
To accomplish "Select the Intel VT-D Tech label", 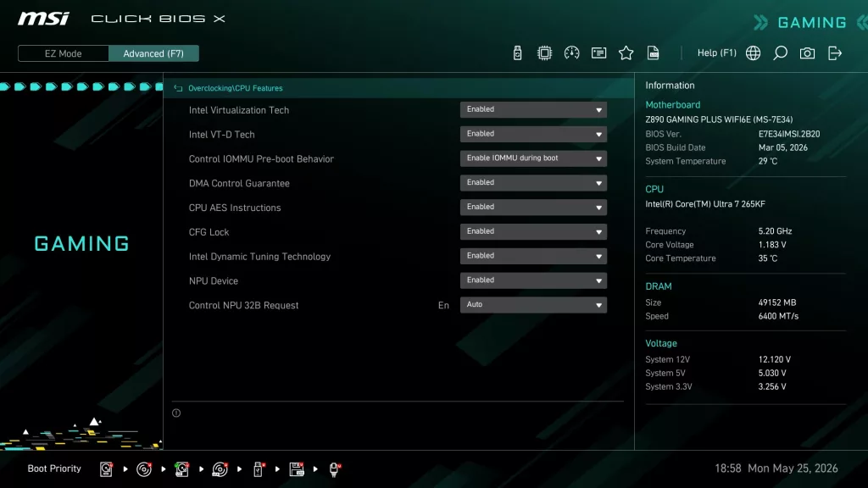I will [221, 135].
